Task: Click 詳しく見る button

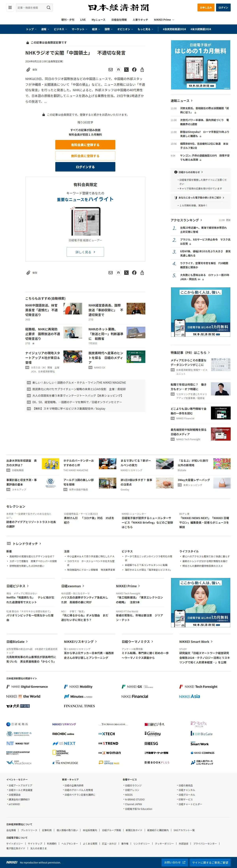Action: click(85, 252)
